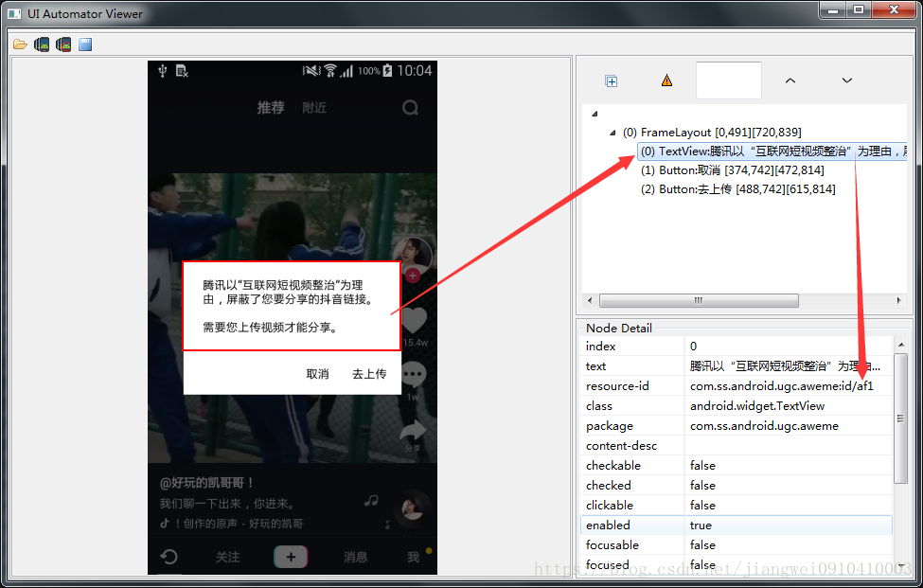Click the resource-id value com.ss.android.ugc.aweme:id/af1
The image size is (923, 588).
(782, 386)
